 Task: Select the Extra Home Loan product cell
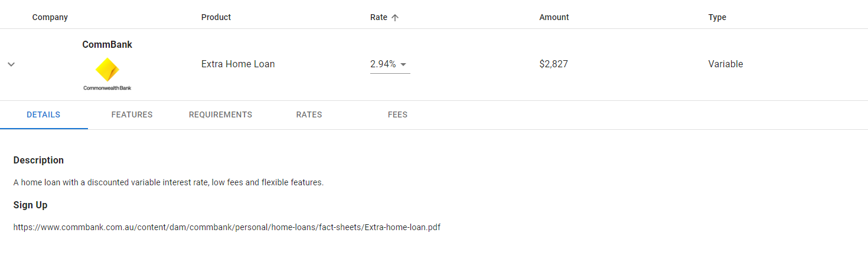(x=238, y=64)
